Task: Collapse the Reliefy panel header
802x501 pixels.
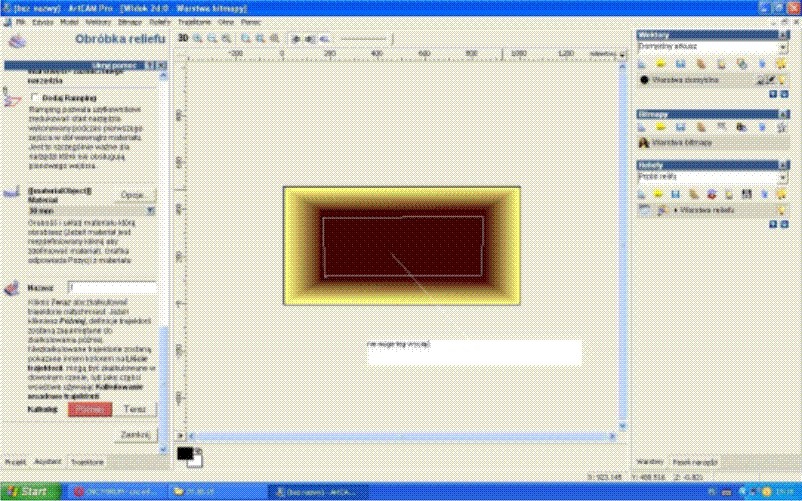Action: pyautogui.click(x=783, y=165)
